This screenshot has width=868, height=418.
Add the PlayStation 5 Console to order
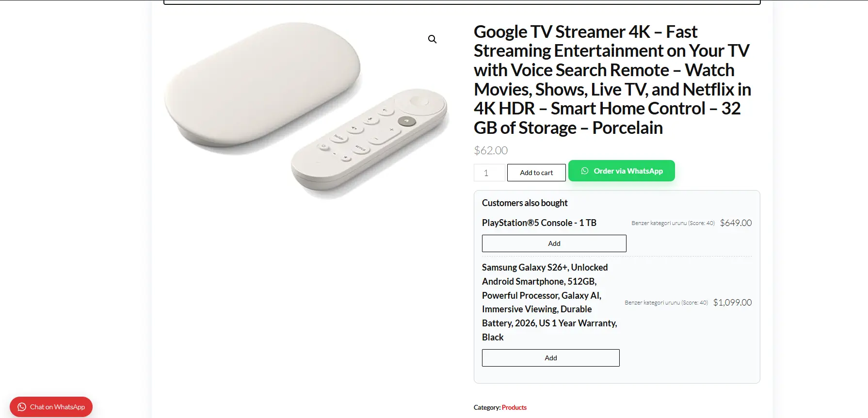[x=554, y=243]
